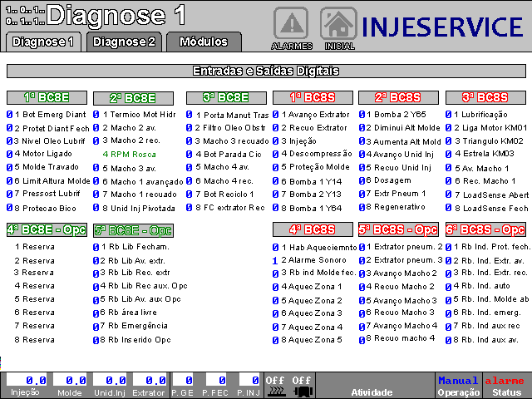This screenshot has width=532, height=399.
Task: Select the 6ª BC8S - Opc header
Action: pos(485,229)
